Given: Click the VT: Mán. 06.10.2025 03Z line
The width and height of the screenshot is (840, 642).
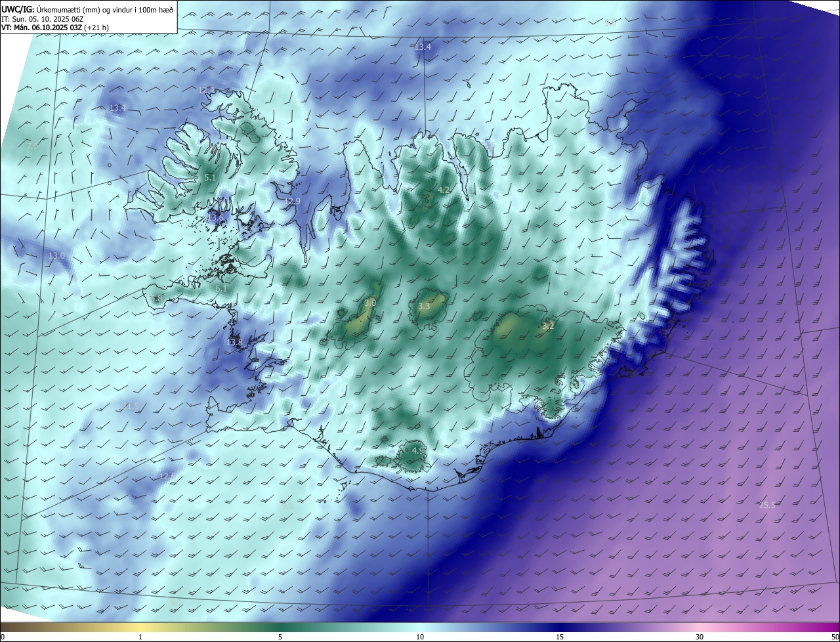Looking at the screenshot, I should click(x=54, y=28).
